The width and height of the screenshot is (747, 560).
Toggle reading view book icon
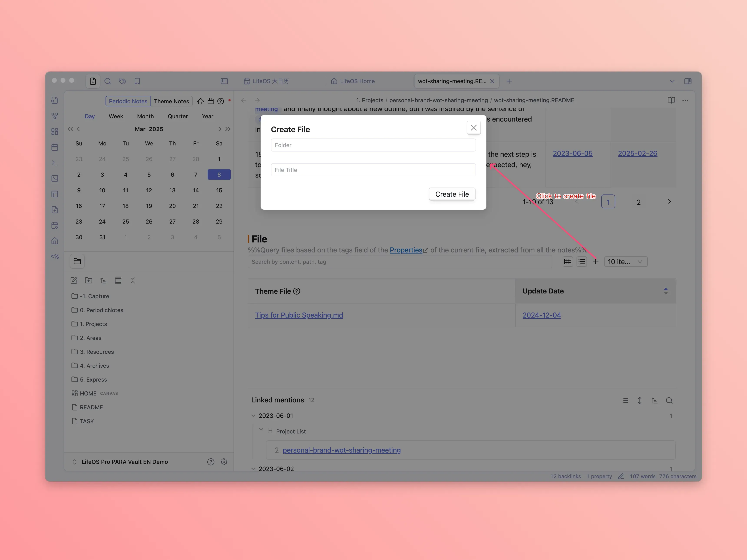click(671, 100)
